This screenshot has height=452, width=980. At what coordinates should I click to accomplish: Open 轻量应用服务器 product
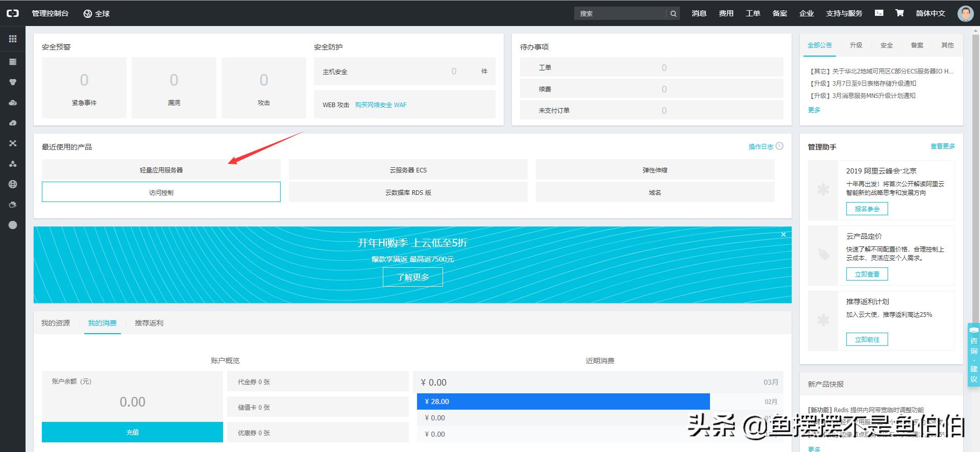[x=161, y=170]
